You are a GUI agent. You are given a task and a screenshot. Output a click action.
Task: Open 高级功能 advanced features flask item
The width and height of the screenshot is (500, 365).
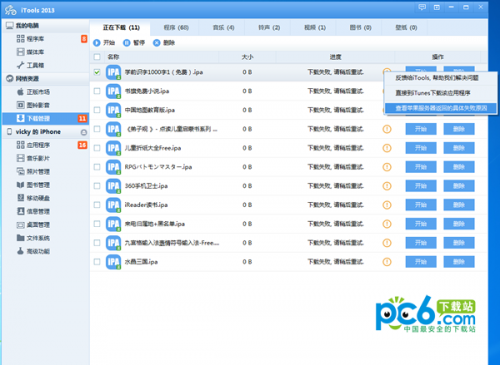point(33,251)
